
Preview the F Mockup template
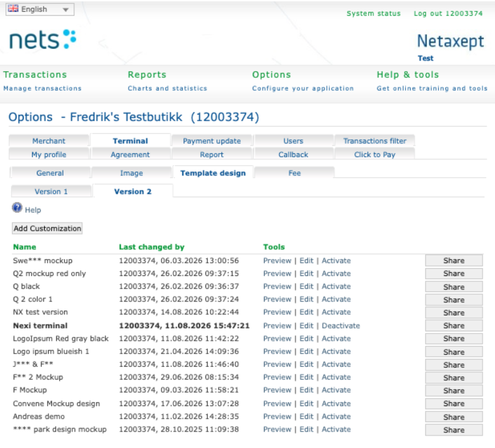[277, 390]
